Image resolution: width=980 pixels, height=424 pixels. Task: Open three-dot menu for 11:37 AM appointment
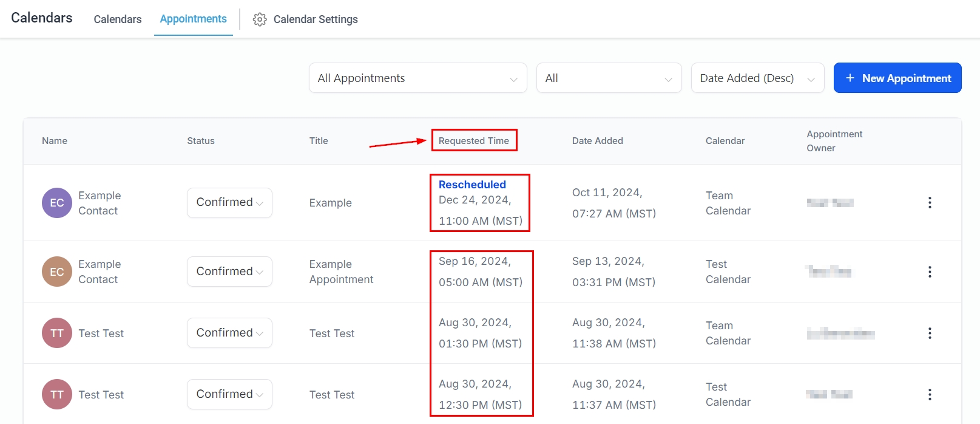click(x=930, y=394)
